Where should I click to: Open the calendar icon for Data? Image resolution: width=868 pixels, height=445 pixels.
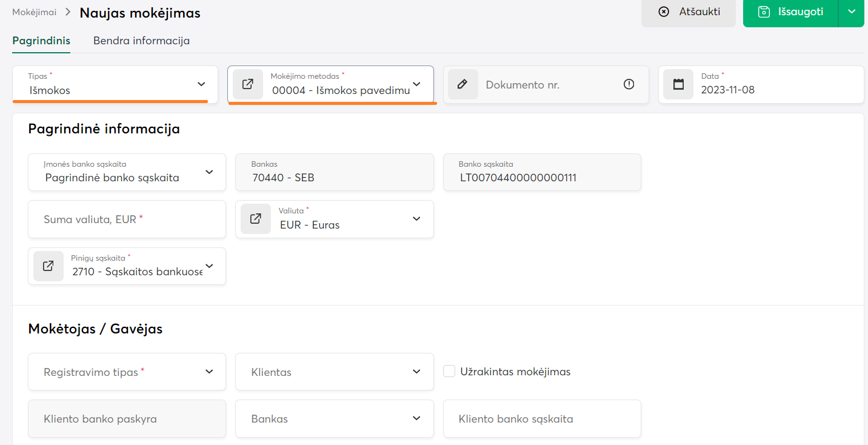tap(678, 84)
